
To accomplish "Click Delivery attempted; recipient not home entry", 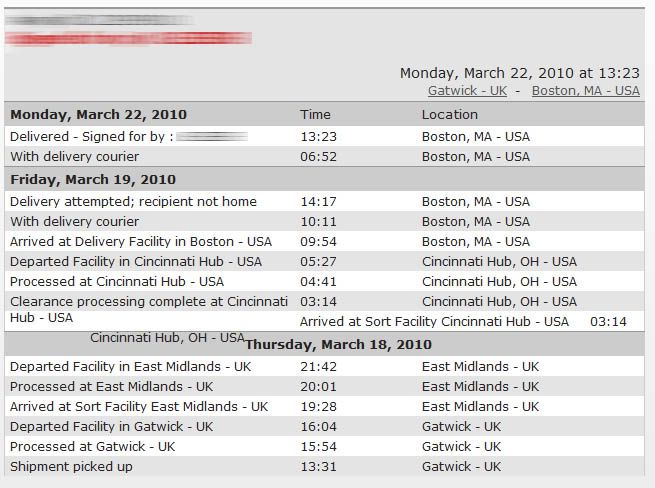I will 133,201.
